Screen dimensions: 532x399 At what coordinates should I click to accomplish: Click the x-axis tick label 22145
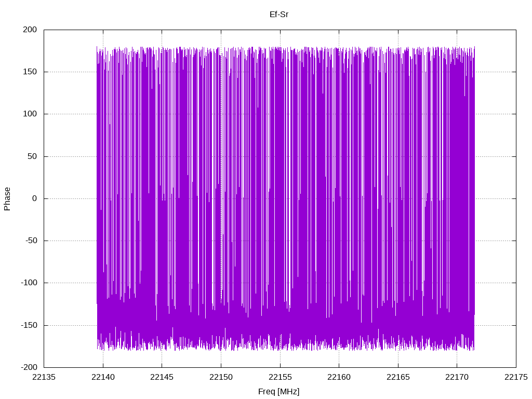point(162,377)
